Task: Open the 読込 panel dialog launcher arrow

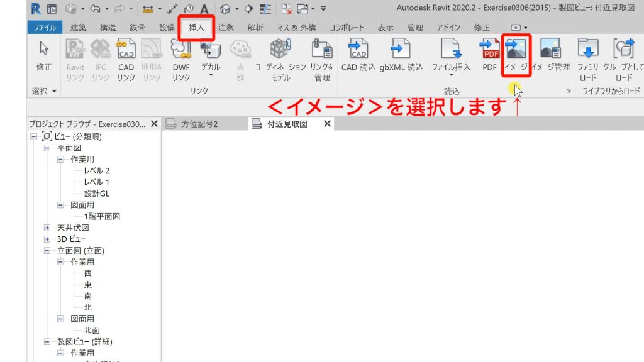Action: 568,91
